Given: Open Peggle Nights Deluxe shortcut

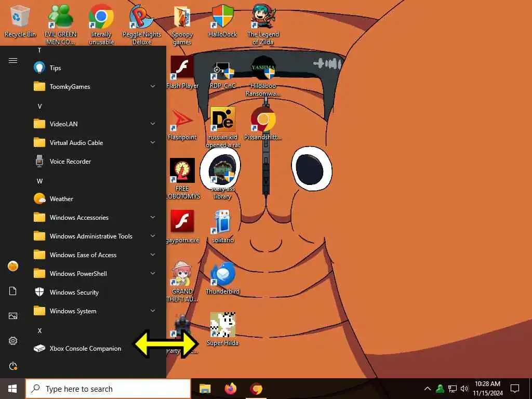Looking at the screenshot, I should tap(142, 24).
